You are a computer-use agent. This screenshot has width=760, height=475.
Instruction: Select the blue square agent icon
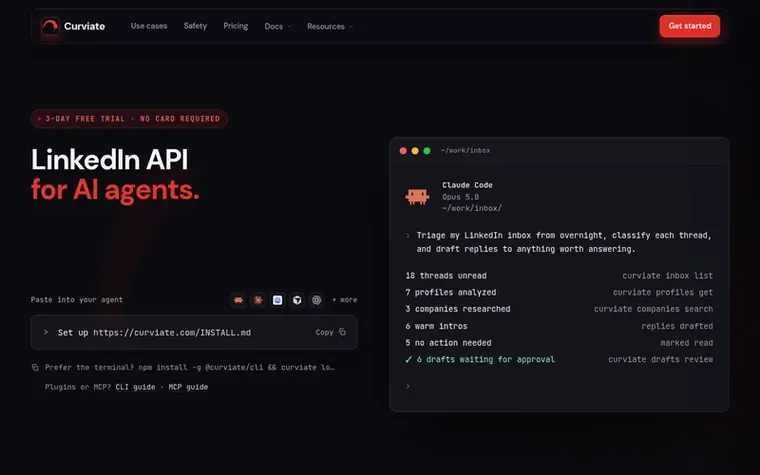pos(277,300)
